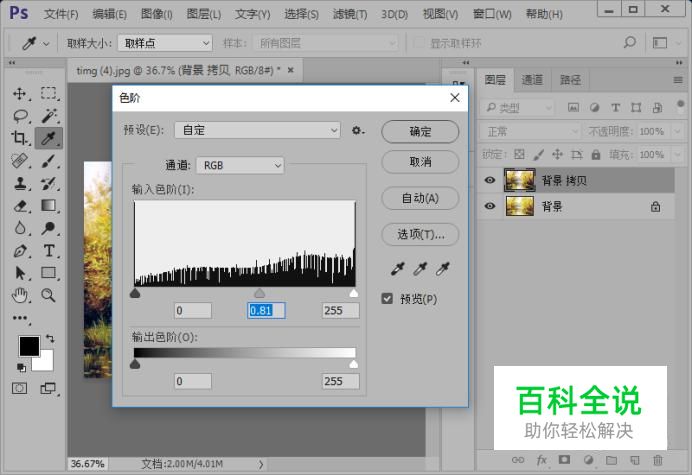Pick the gray point eyedropper in Levels
692x475 pixels.
tap(420, 269)
